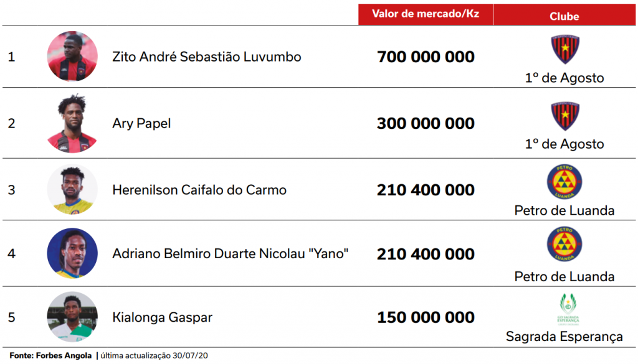Select the name Herenilson Caifalo do Carmo
Screen dimensions: 638x364
(199, 190)
